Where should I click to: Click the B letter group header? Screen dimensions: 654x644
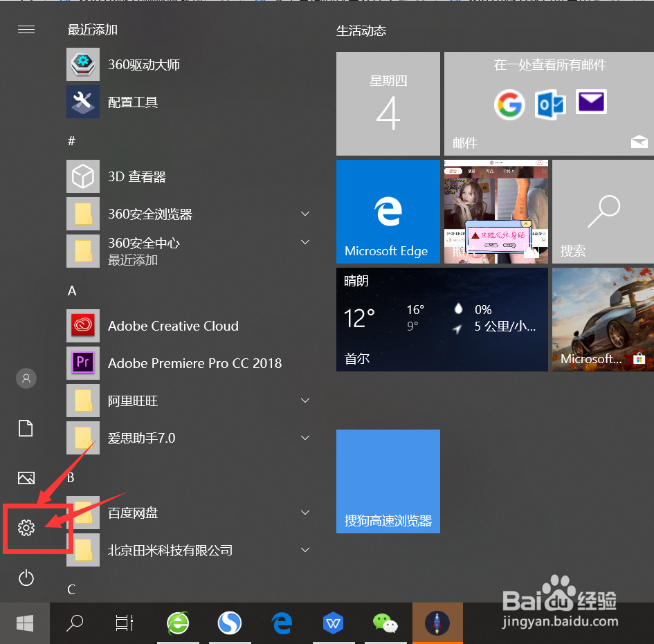click(71, 477)
